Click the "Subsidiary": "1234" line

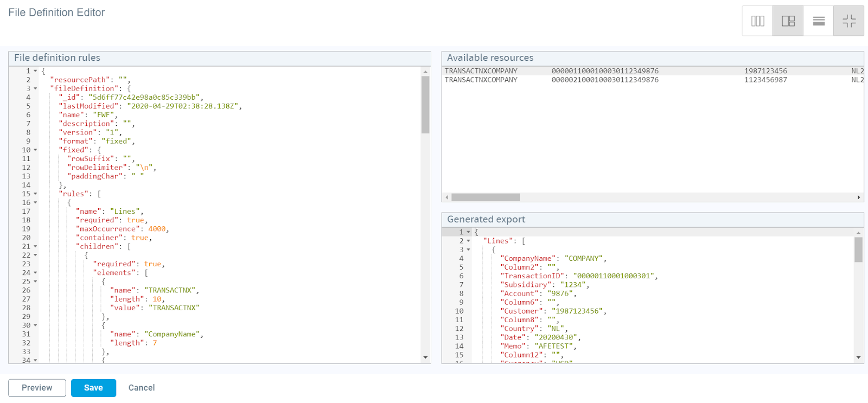click(545, 285)
